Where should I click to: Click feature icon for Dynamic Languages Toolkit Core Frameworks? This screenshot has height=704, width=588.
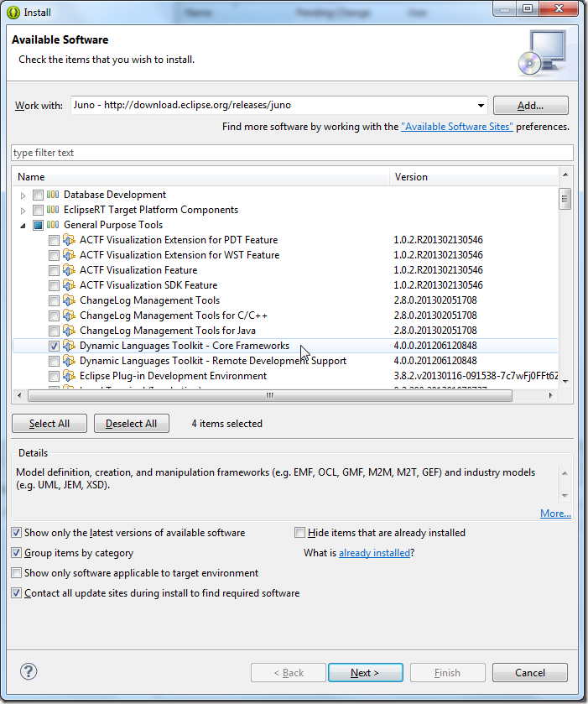(x=69, y=346)
